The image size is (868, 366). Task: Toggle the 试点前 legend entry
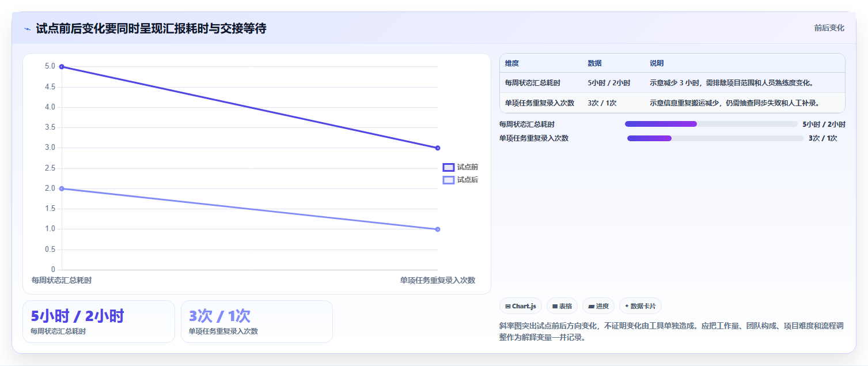[x=460, y=167]
